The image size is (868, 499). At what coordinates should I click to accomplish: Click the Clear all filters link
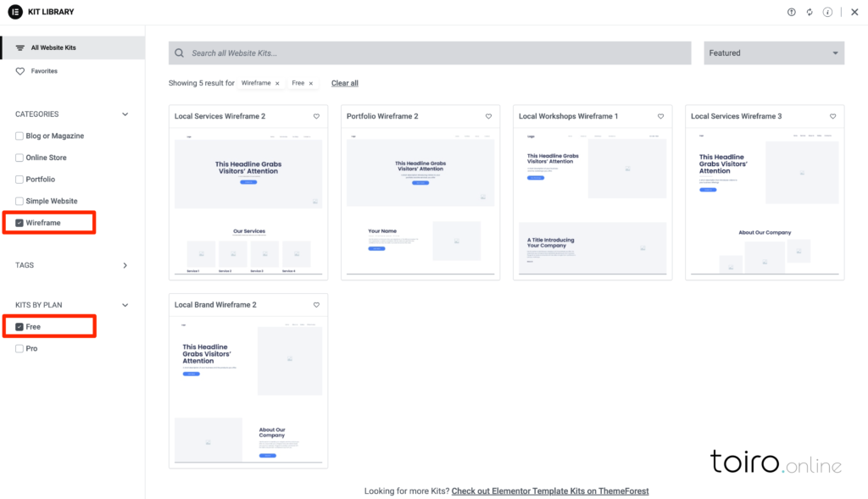click(344, 83)
